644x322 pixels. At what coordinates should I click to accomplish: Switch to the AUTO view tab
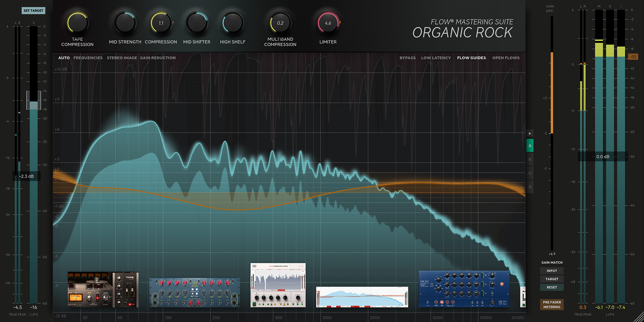tap(64, 58)
